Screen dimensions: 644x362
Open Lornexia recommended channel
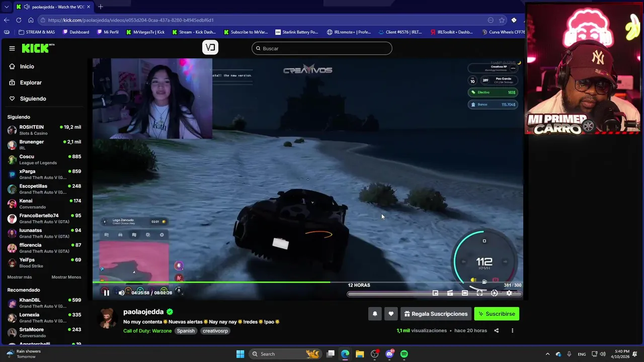[44, 318]
